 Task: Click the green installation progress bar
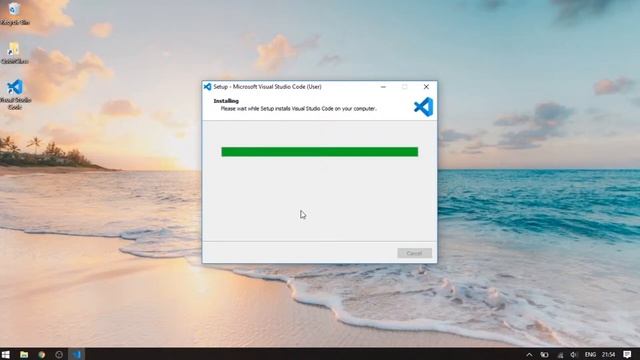click(320, 152)
